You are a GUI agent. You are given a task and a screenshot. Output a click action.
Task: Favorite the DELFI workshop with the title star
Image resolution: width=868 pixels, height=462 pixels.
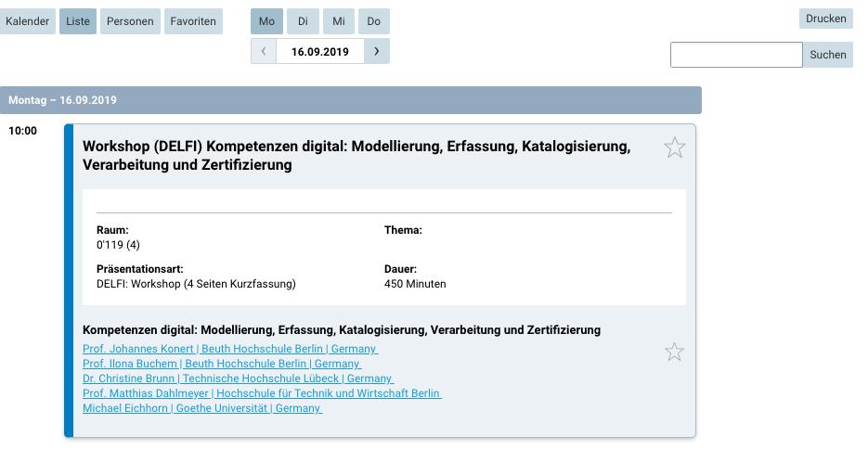pos(674,148)
